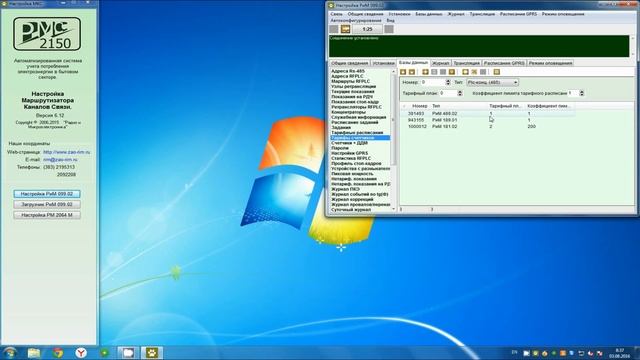Switch to the Общие сведения tab
The width and height of the screenshot is (640, 360).
click(349, 63)
